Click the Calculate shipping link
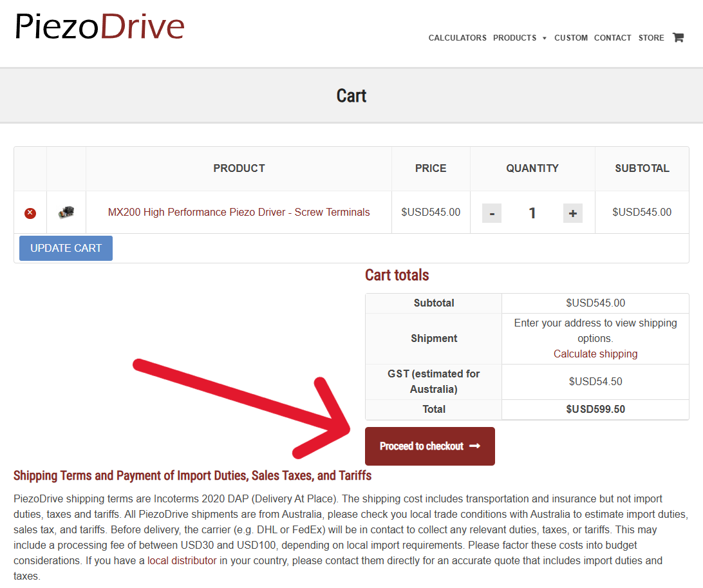The width and height of the screenshot is (703, 588). tap(595, 354)
